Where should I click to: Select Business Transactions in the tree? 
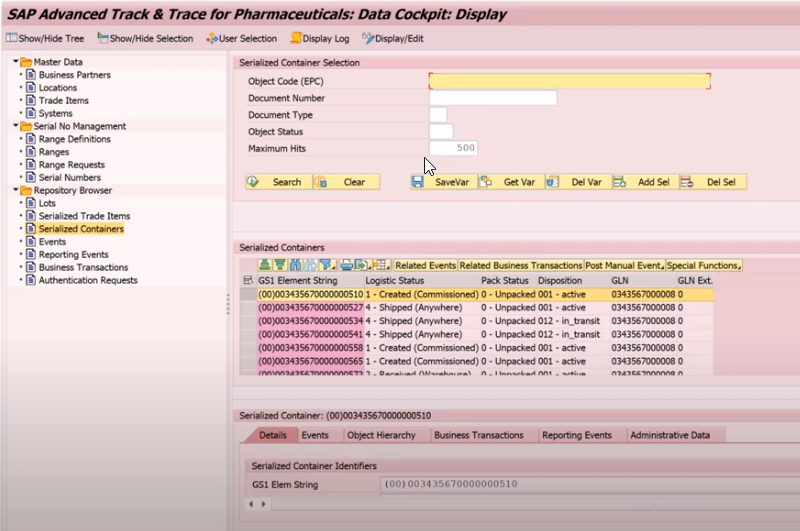pyautogui.click(x=83, y=267)
